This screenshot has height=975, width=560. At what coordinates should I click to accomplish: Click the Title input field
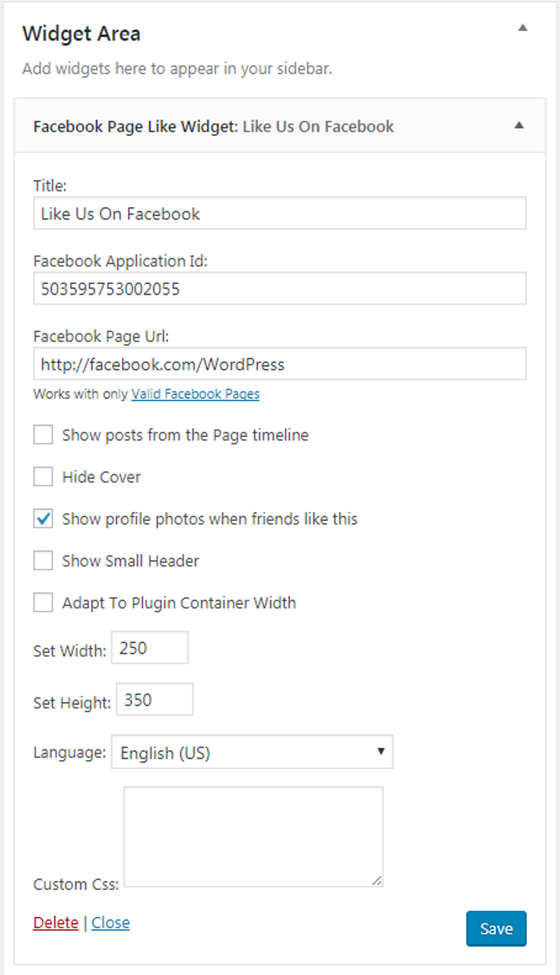pyautogui.click(x=279, y=213)
